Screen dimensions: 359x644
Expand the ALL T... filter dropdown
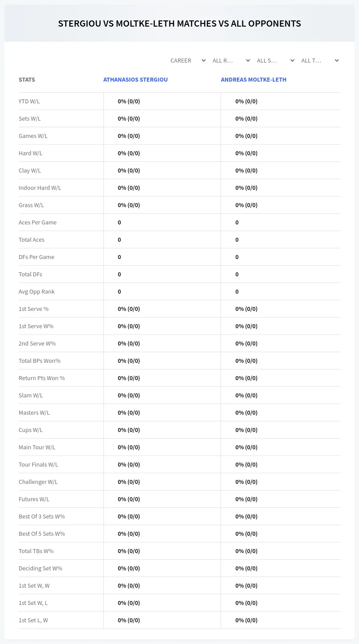[x=320, y=60]
